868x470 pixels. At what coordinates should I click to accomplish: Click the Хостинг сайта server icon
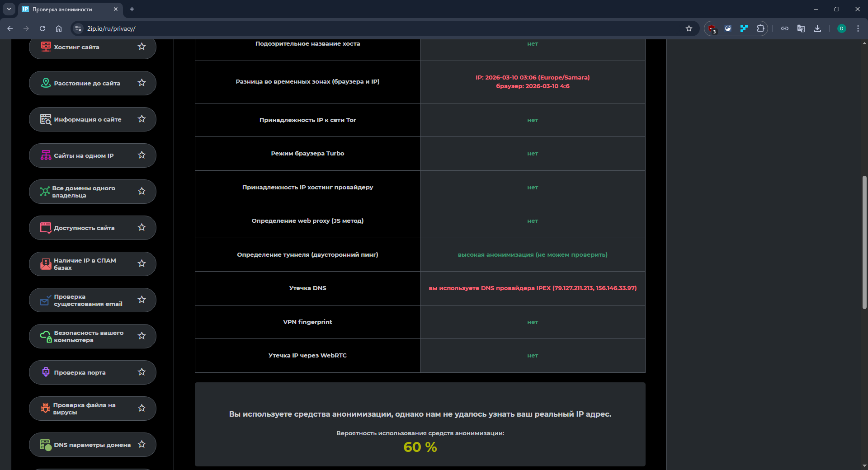[46, 47]
